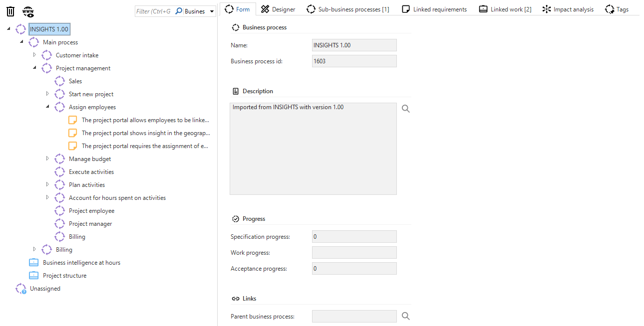Collapse the Assign employees node

click(47, 107)
